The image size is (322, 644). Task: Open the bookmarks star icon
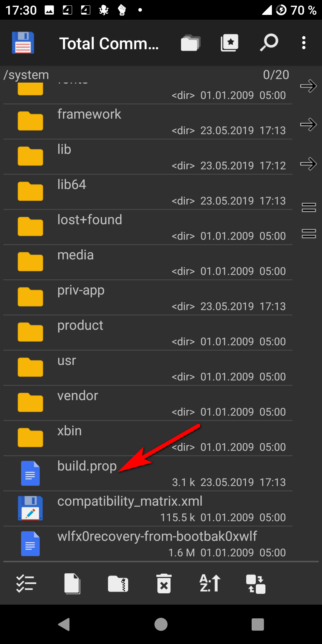coord(229,43)
